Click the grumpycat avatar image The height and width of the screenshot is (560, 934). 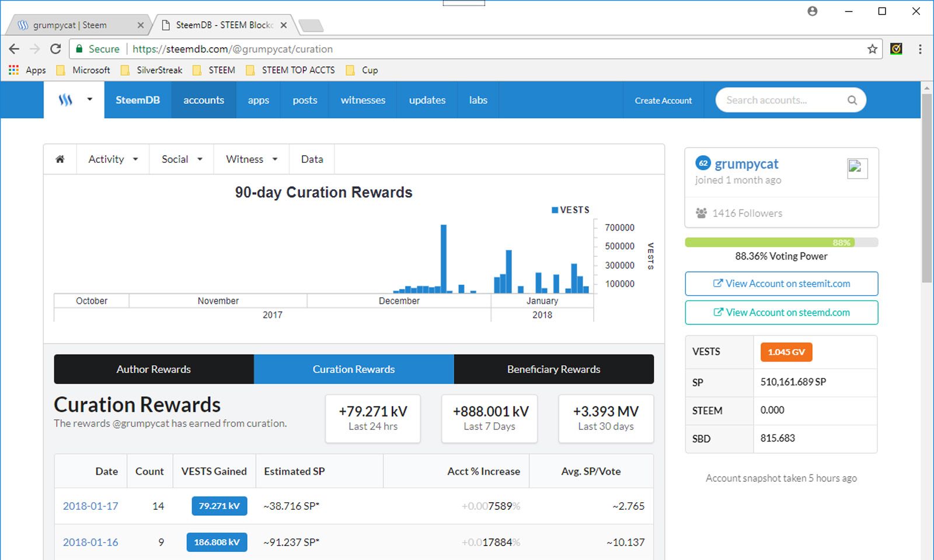(x=857, y=169)
